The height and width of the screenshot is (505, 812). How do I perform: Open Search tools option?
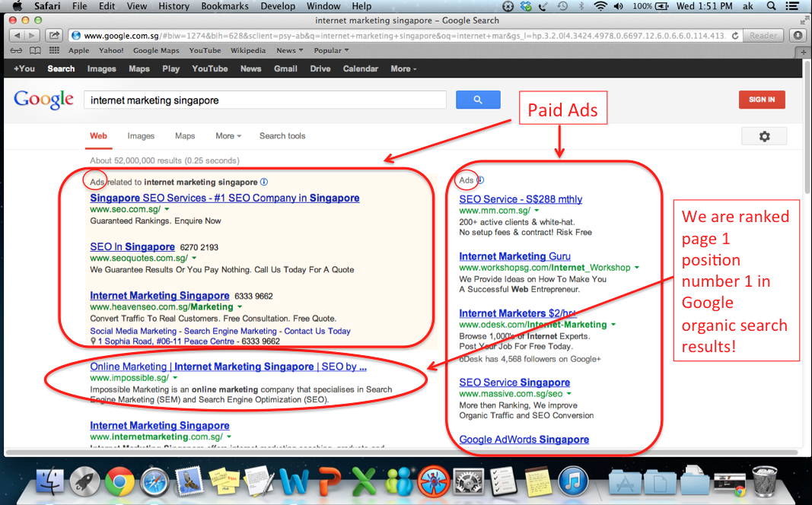point(282,136)
